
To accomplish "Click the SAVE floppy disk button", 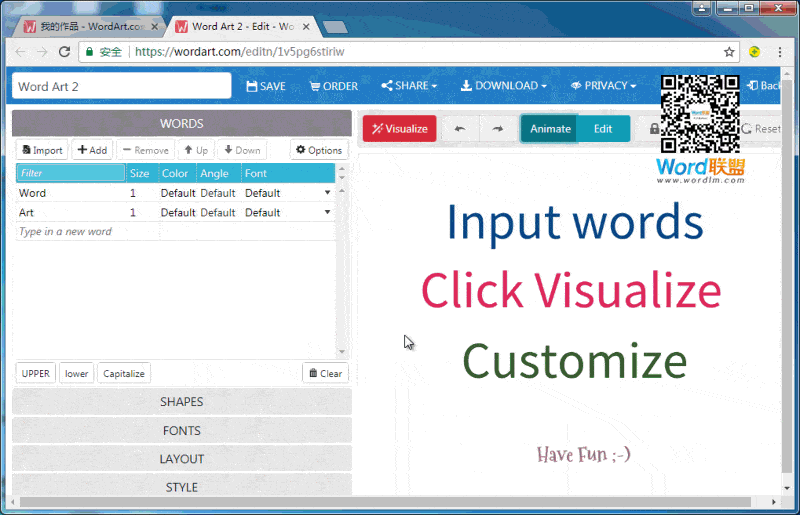I will (x=266, y=86).
